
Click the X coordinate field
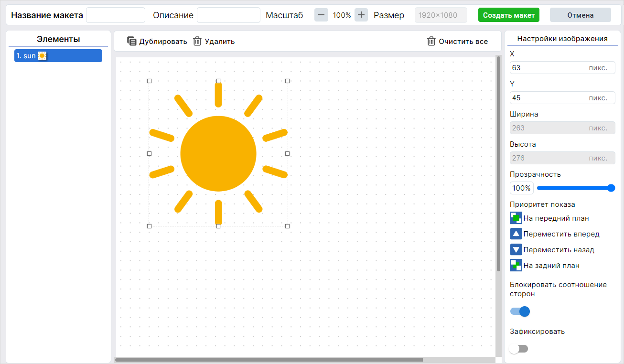tap(548, 68)
